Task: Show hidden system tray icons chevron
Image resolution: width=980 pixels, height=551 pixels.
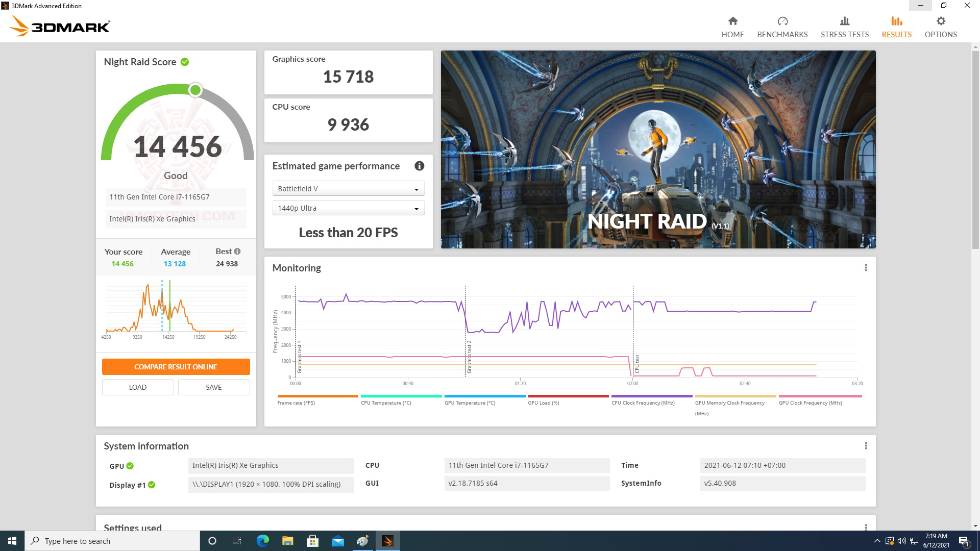Action: click(x=877, y=541)
